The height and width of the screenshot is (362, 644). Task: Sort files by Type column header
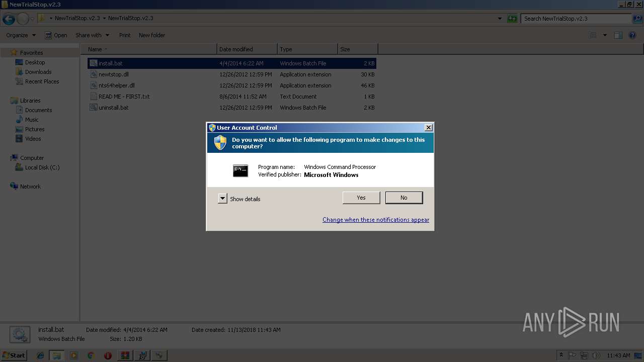tap(307, 49)
